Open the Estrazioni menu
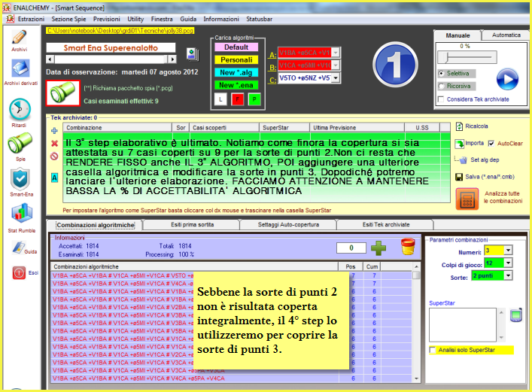Screen dimensions: 532x392 click(31, 19)
